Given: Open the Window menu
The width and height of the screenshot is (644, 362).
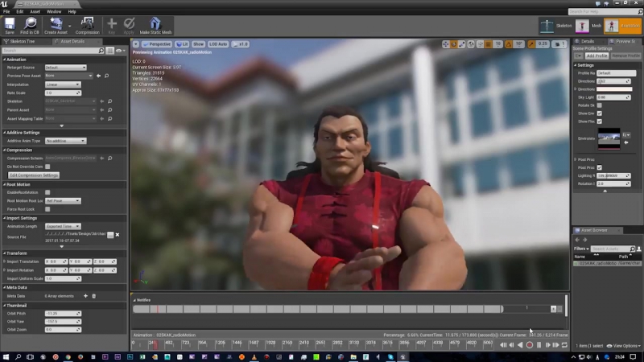Looking at the screenshot, I should (54, 11).
